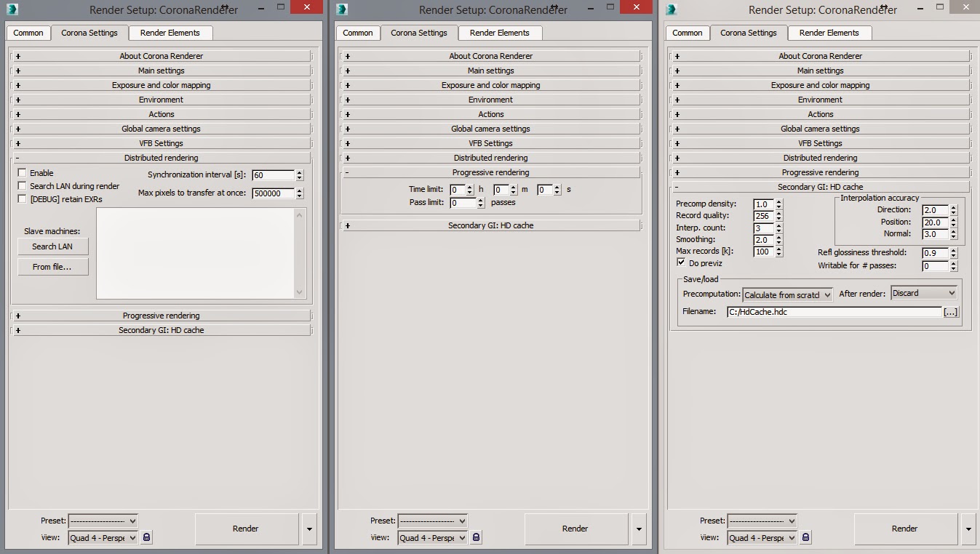The width and height of the screenshot is (980, 554).
Task: Expand Environment rollout in middle window
Action: tap(491, 100)
